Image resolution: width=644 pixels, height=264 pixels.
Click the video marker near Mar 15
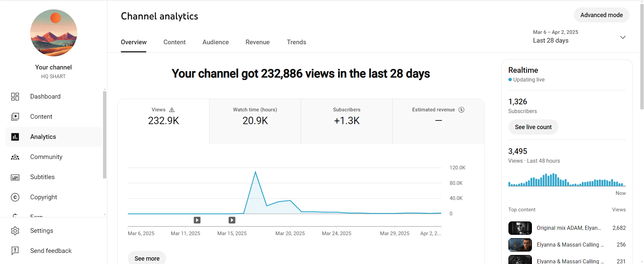click(x=232, y=220)
